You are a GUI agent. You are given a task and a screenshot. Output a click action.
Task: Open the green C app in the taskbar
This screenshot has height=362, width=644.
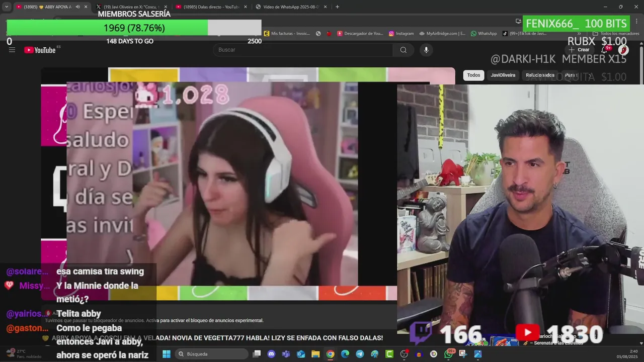coord(389,354)
